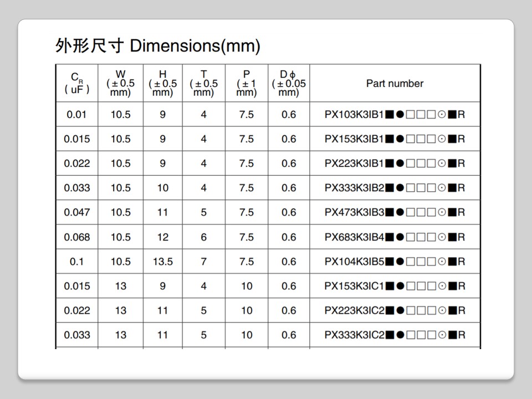Select the W (±0.5 mm) header cell
The width and height of the screenshot is (532, 399).
[x=120, y=83]
